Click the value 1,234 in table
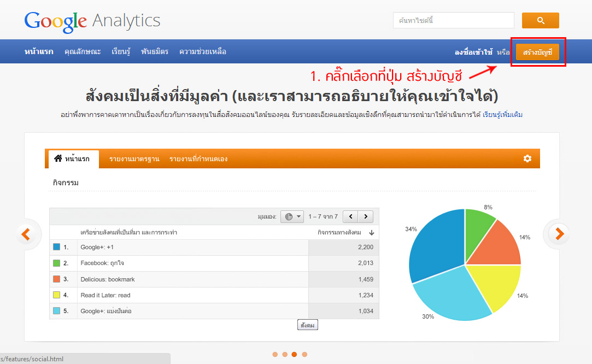This screenshot has height=364, width=592. pyautogui.click(x=366, y=295)
